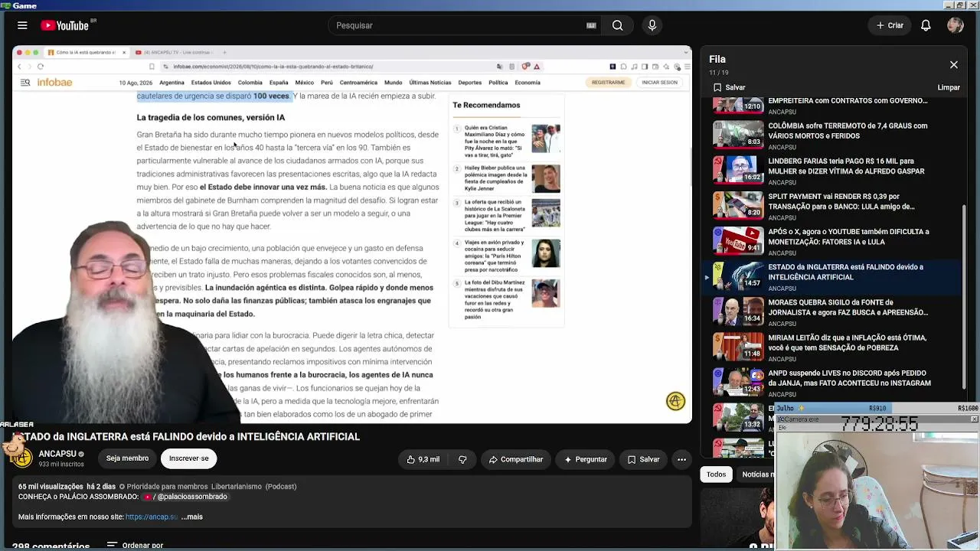Select MORAES QUEBRA SIGILO queue item title
The image size is (980, 551).
tap(848, 307)
